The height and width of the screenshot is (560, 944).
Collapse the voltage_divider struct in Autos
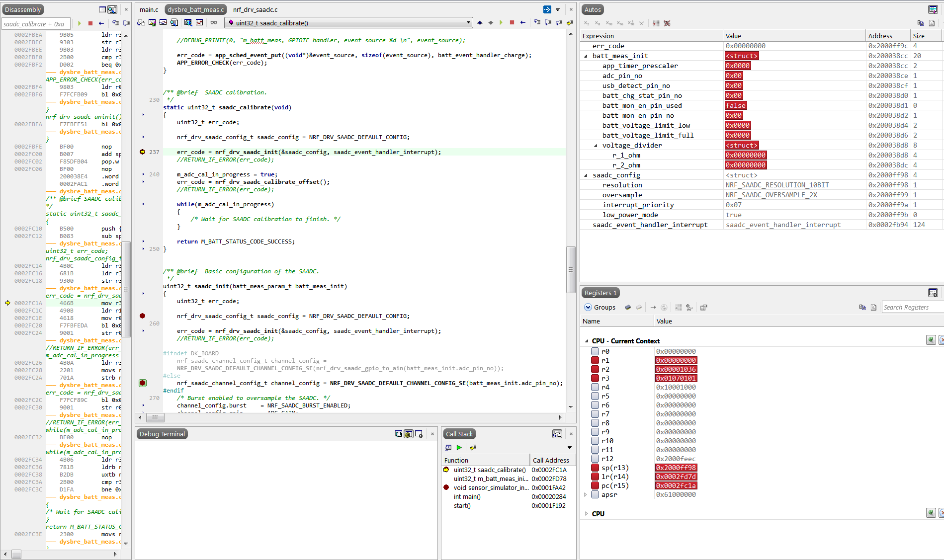596,146
